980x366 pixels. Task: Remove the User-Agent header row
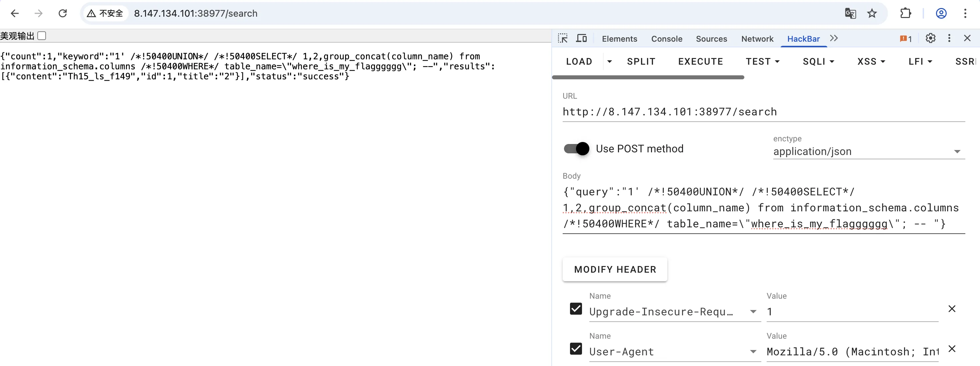[952, 348]
